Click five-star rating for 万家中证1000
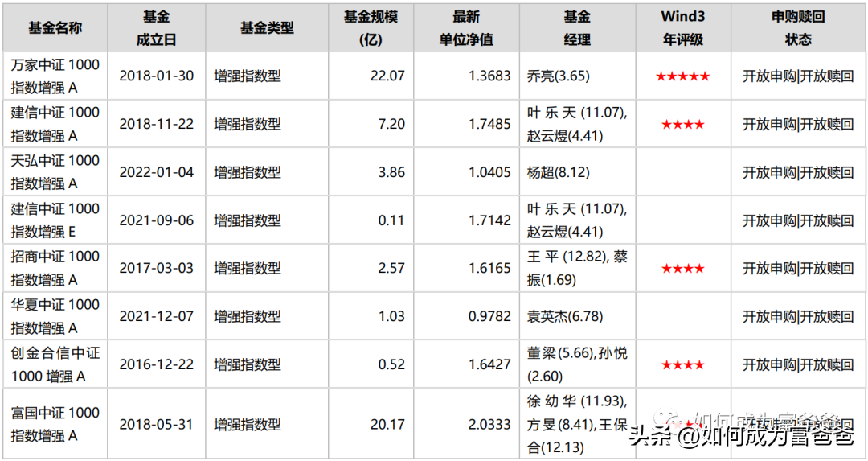The image size is (868, 461). (682, 77)
